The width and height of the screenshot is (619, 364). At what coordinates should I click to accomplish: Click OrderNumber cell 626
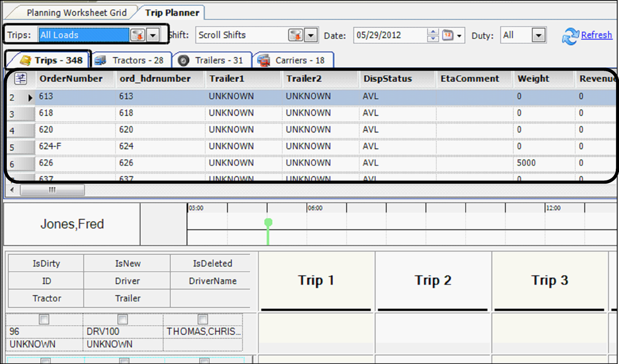tap(75, 163)
